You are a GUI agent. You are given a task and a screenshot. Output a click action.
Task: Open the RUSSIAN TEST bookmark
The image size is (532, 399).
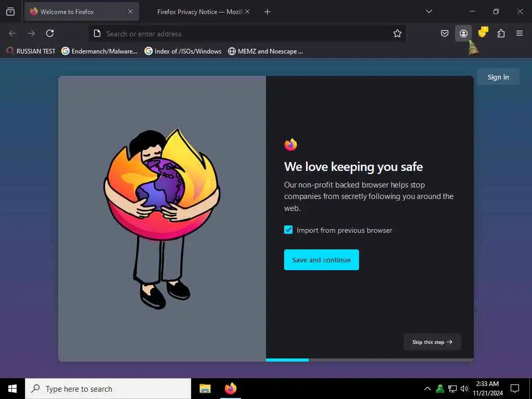31,51
